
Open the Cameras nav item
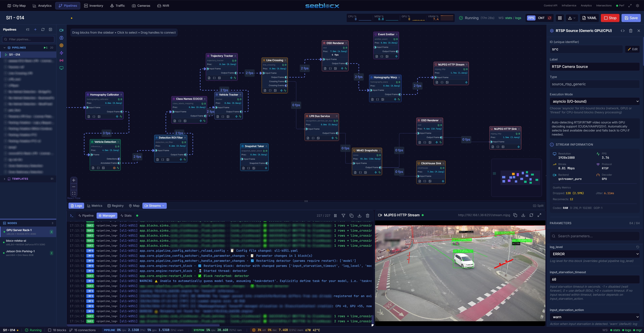(141, 6)
